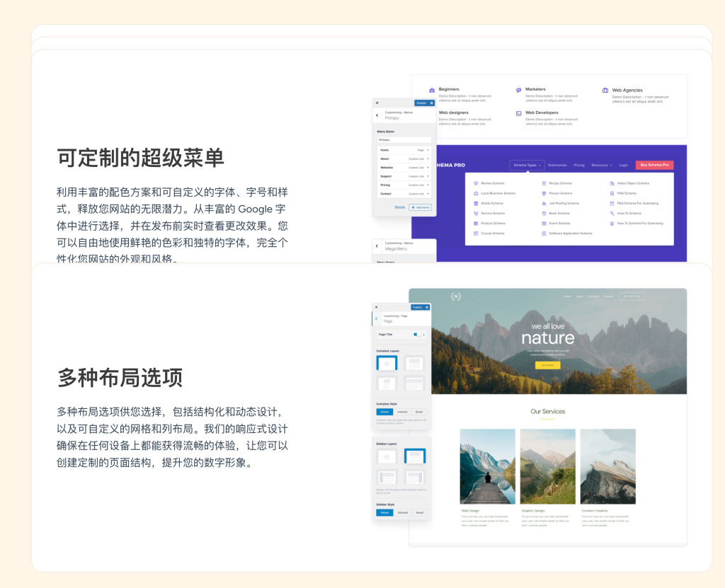This screenshot has height=588, width=725.
Task: Click the Event Schema icon
Action: click(x=544, y=224)
